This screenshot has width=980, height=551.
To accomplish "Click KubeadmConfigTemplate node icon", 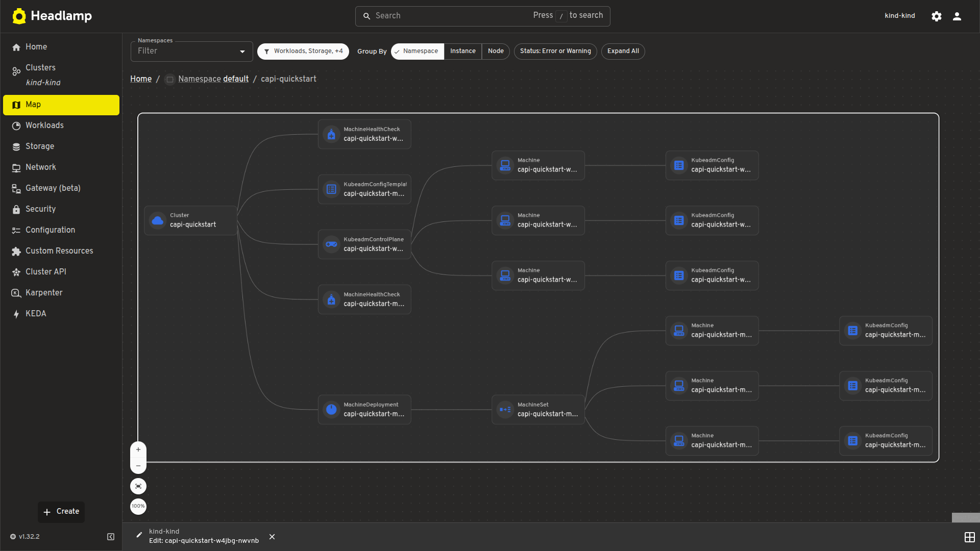I will pyautogui.click(x=331, y=189).
